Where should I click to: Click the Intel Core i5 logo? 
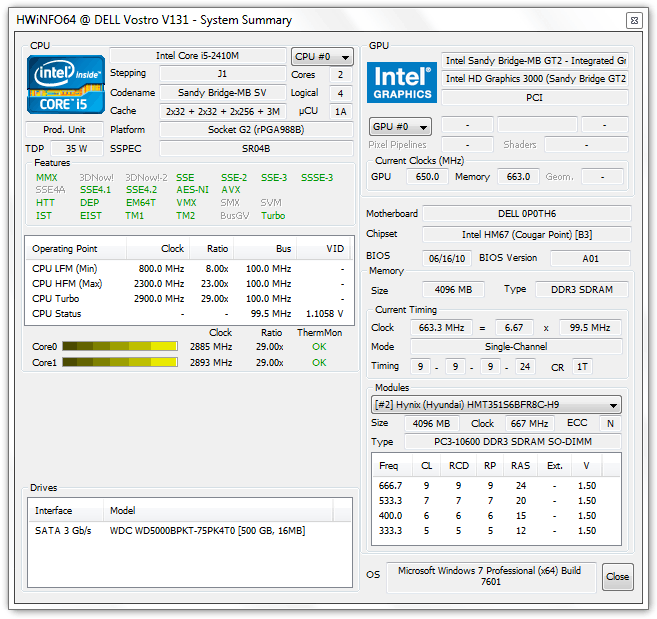point(66,84)
